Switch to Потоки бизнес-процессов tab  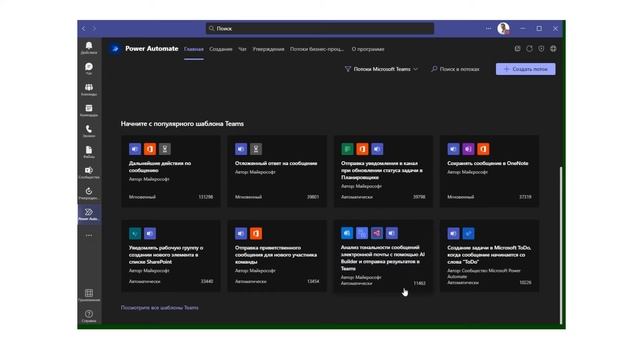[x=317, y=49]
